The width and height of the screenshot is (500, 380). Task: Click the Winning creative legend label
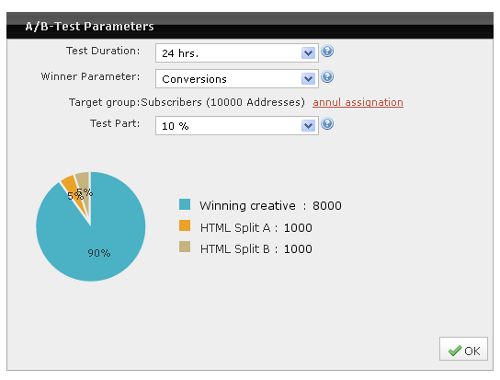tap(247, 206)
